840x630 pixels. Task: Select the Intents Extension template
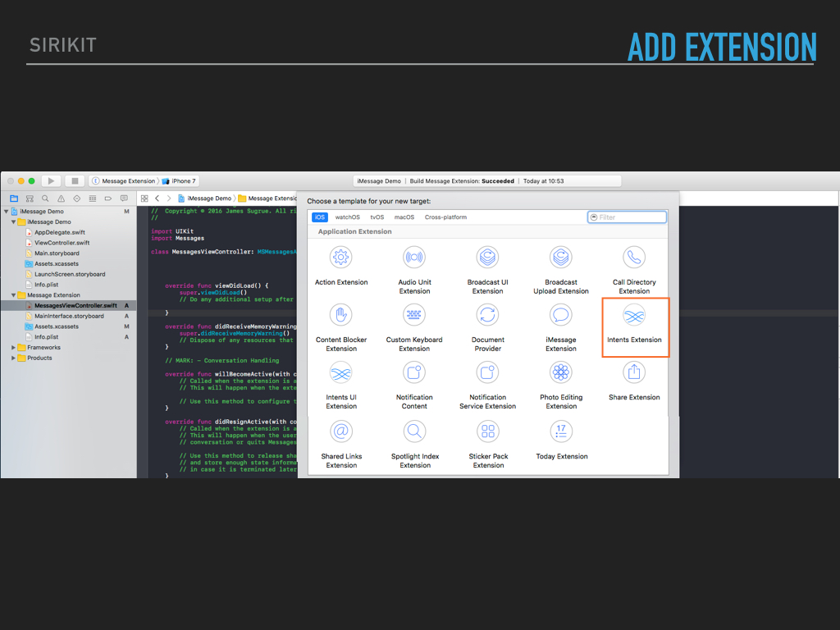point(635,326)
